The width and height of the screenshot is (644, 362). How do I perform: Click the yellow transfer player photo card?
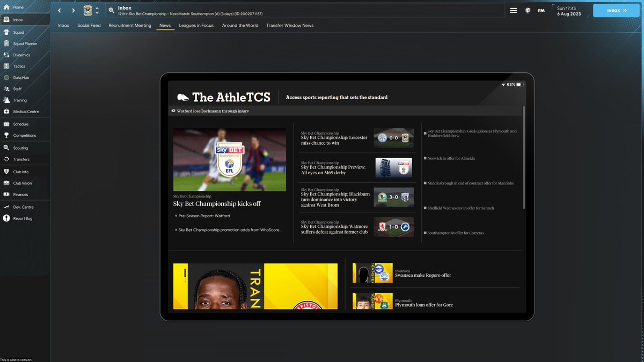coord(255,286)
